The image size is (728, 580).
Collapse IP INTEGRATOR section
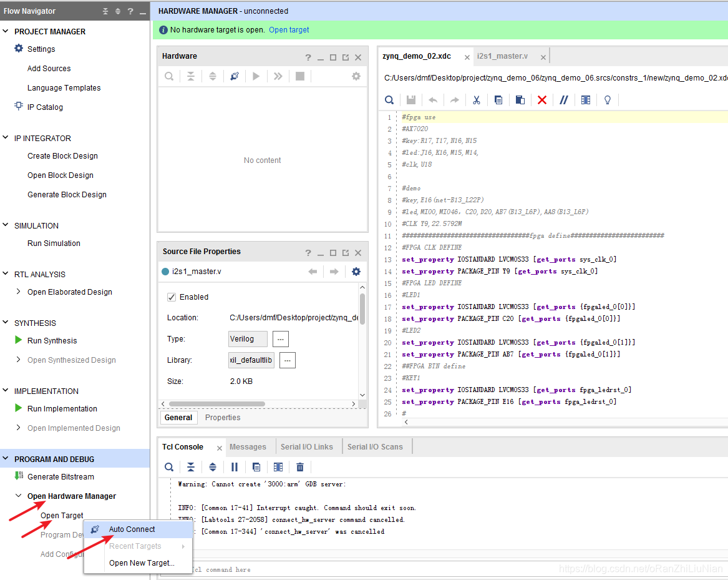click(x=6, y=138)
